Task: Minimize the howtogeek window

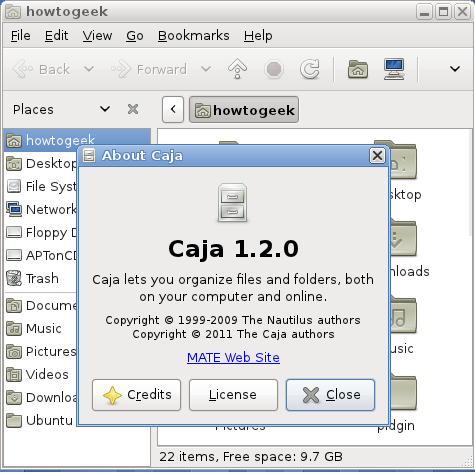Action: click(x=424, y=12)
